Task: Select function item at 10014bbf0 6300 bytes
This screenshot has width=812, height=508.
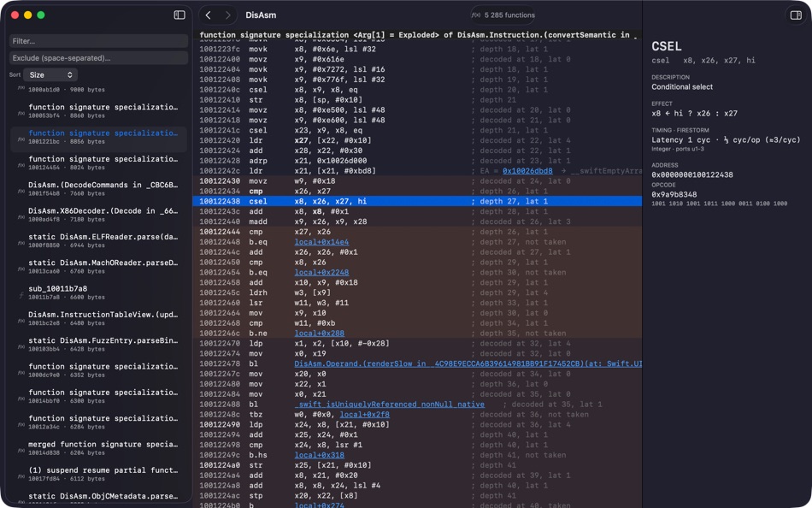Action: click(98, 396)
